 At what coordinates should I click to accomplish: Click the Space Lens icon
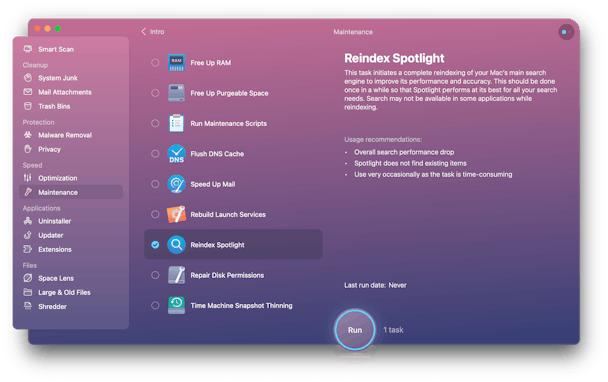coord(28,278)
